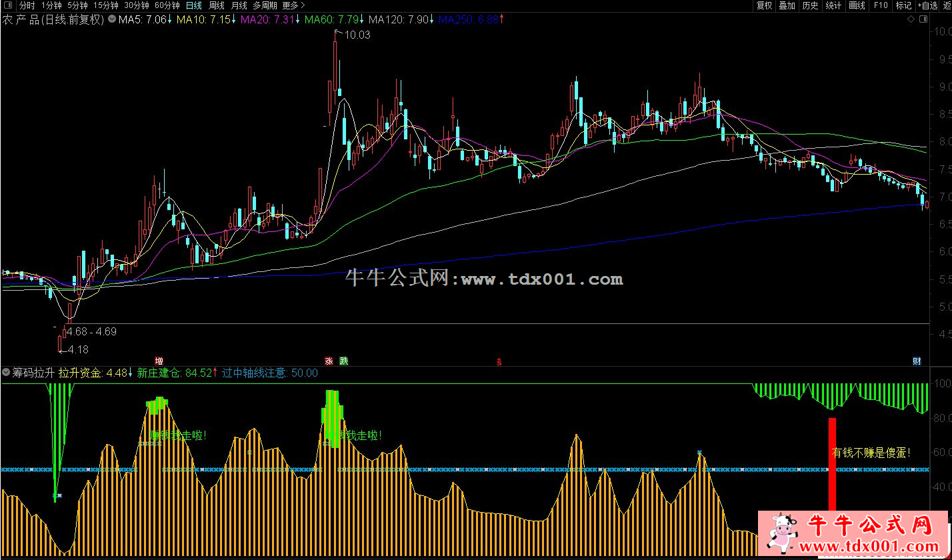Open the main chart indicator dropdown arrow
This screenshot has height=560, width=952.
click(x=111, y=20)
